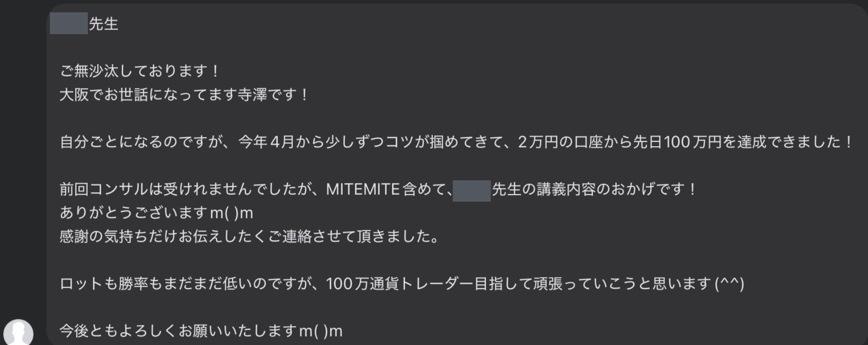Click the line ご無沙汰しております！
The width and height of the screenshot is (868, 345).
pyautogui.click(x=140, y=71)
